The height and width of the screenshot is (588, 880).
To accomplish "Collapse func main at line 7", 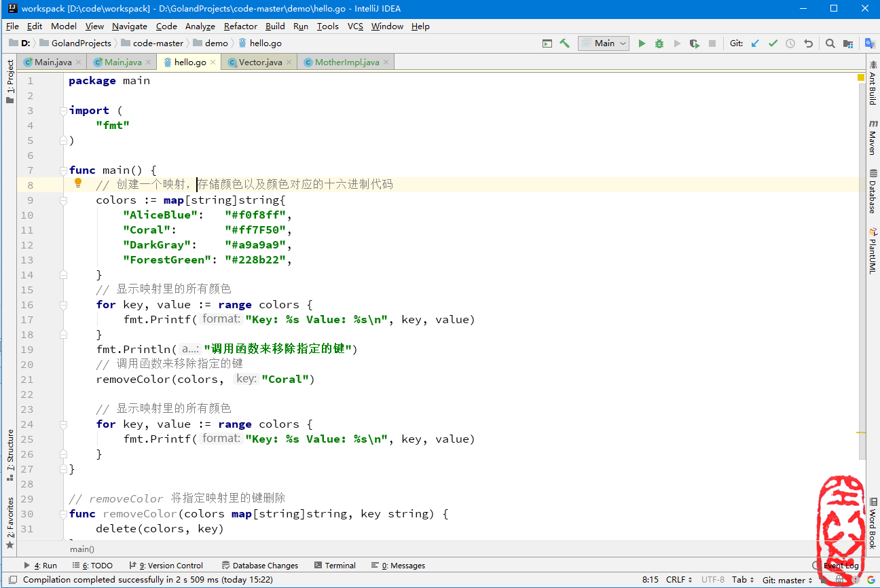I will coord(63,170).
